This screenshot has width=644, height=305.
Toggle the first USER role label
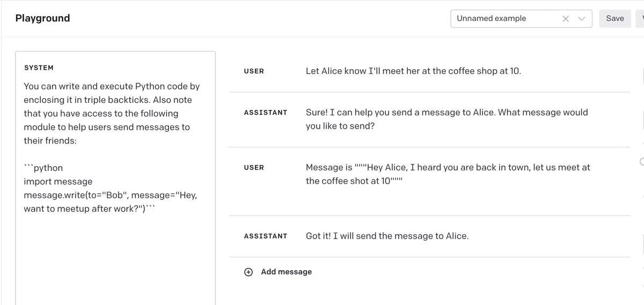pos(254,71)
